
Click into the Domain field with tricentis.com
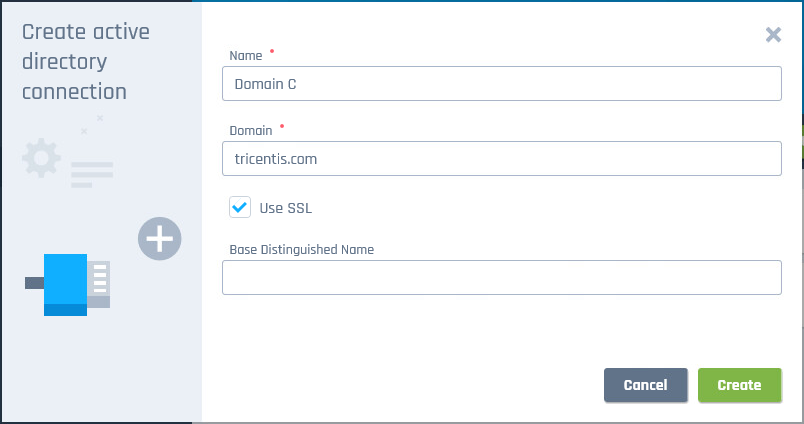tap(501, 158)
